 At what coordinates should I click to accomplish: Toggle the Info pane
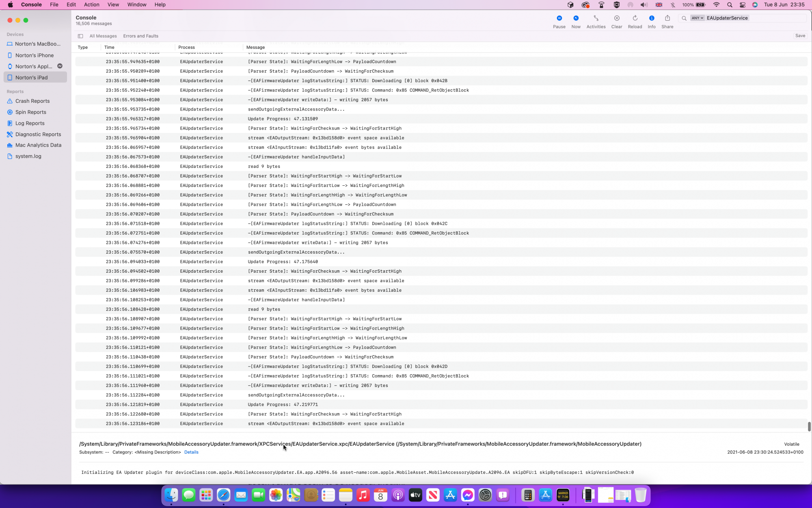click(651, 18)
